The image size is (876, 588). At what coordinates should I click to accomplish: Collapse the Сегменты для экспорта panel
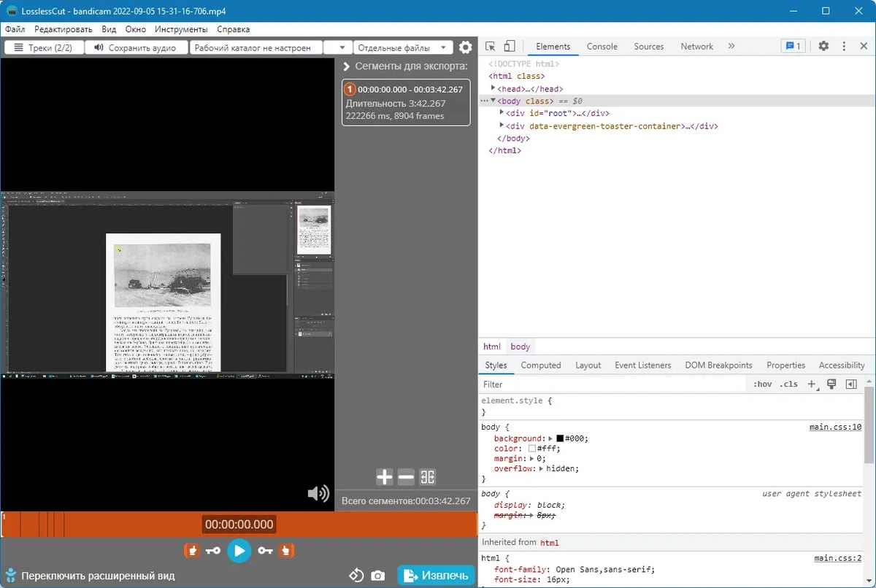[347, 66]
